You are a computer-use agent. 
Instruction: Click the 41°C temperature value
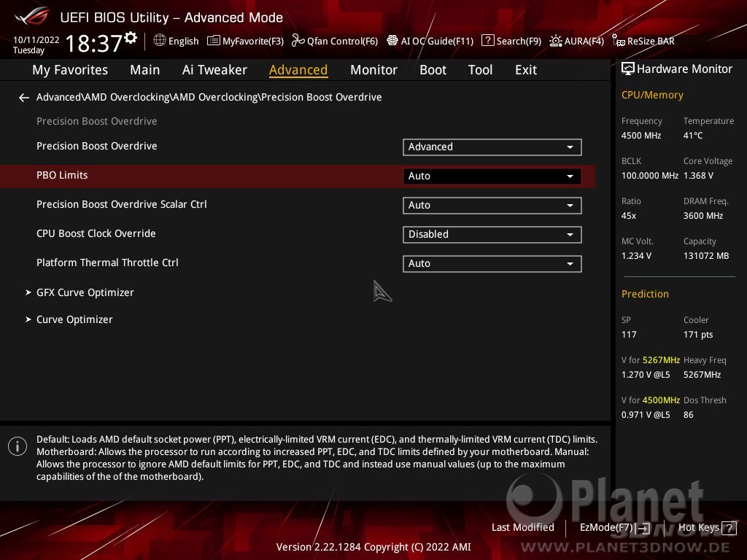[x=693, y=136]
